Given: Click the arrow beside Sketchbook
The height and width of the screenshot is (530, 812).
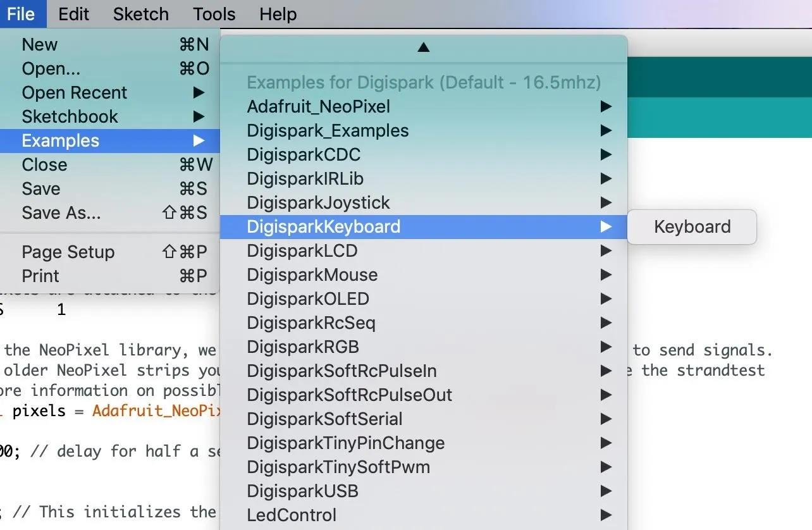Looking at the screenshot, I should [x=199, y=116].
